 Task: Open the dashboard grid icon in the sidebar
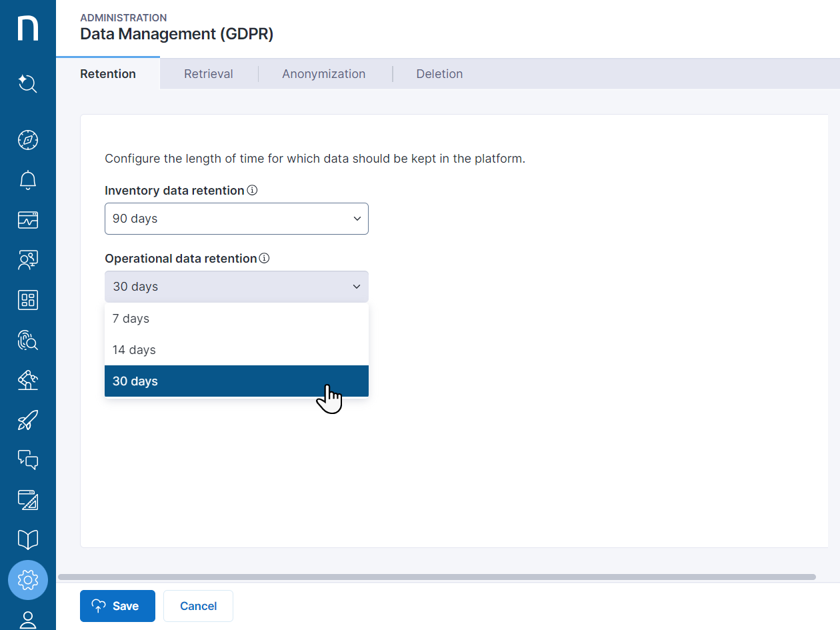[x=27, y=300]
